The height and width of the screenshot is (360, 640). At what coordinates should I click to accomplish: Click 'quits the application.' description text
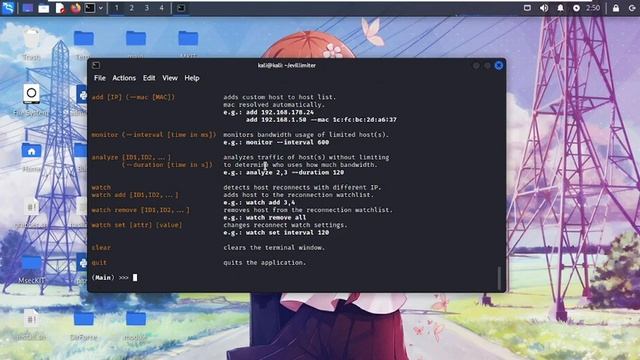click(x=264, y=262)
